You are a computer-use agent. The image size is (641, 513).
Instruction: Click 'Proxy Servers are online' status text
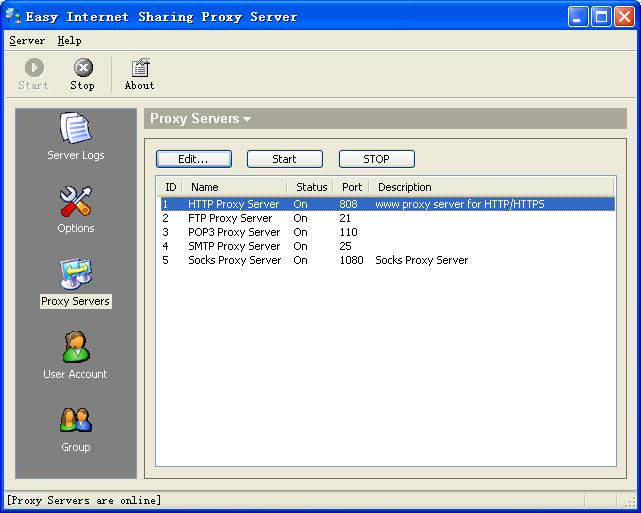[84, 500]
